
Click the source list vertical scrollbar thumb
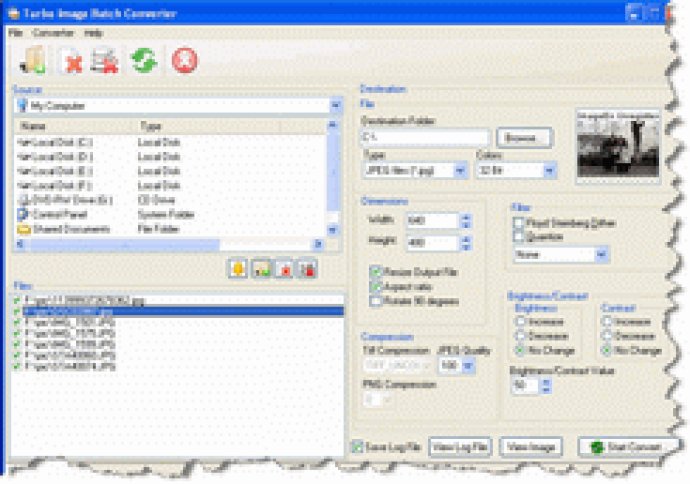(333, 172)
